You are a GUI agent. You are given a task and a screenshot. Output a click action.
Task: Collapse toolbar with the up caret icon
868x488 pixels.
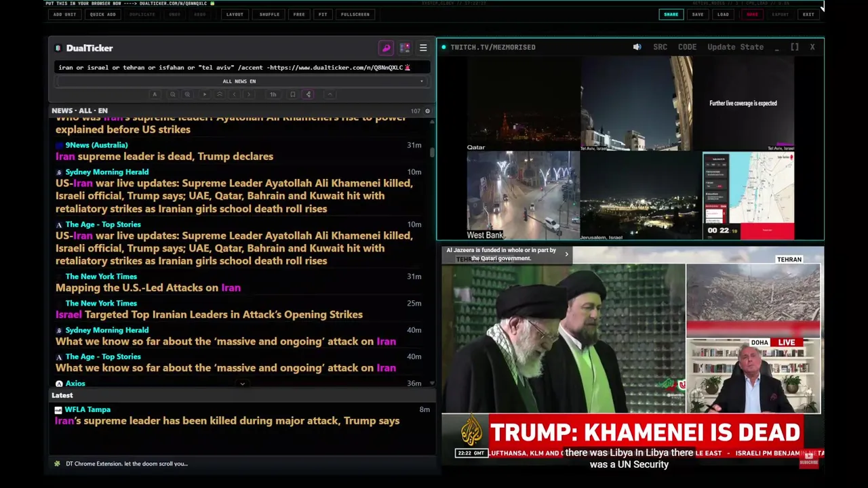click(x=330, y=95)
